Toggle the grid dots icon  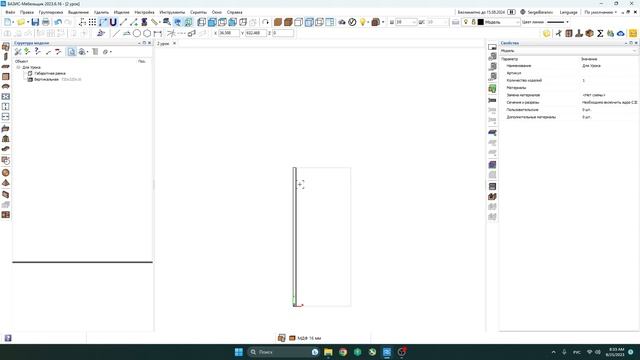click(93, 22)
